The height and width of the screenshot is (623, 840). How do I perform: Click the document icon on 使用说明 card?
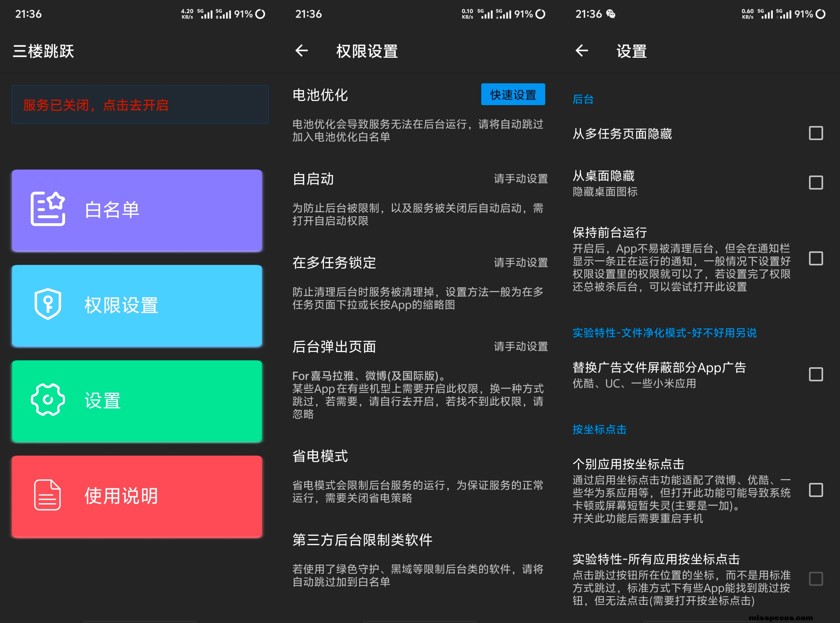coord(47,495)
